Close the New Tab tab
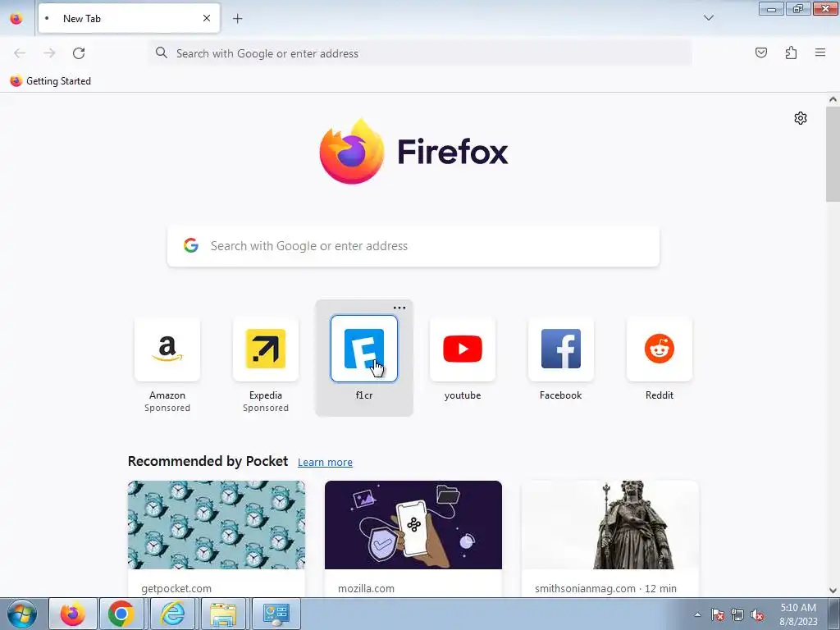The image size is (840, 630). click(x=207, y=18)
